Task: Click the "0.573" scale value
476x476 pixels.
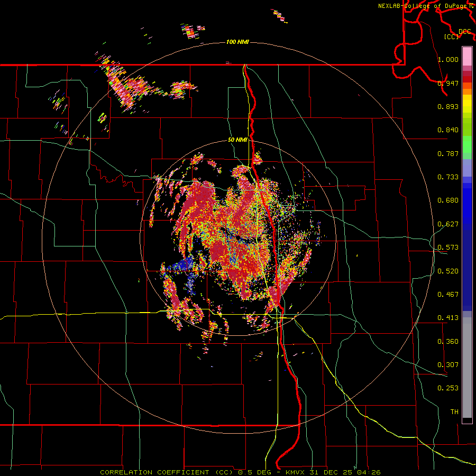Action: tap(448, 248)
